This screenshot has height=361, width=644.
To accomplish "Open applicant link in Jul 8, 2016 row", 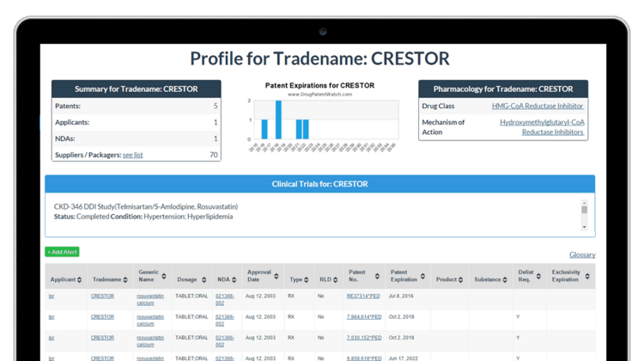I will tap(52, 296).
